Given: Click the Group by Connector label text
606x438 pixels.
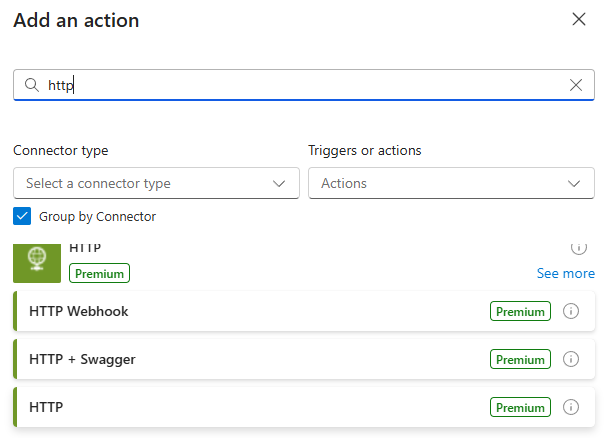Looking at the screenshot, I should point(97,216).
